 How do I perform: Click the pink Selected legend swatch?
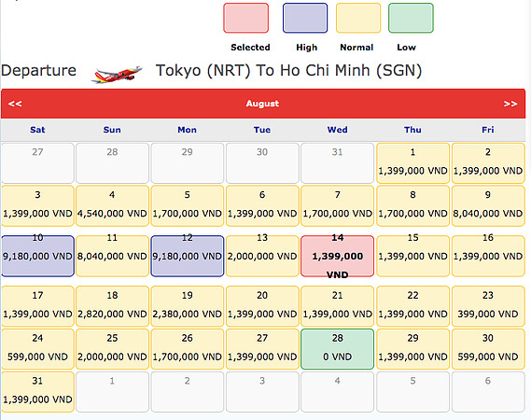[x=245, y=18]
